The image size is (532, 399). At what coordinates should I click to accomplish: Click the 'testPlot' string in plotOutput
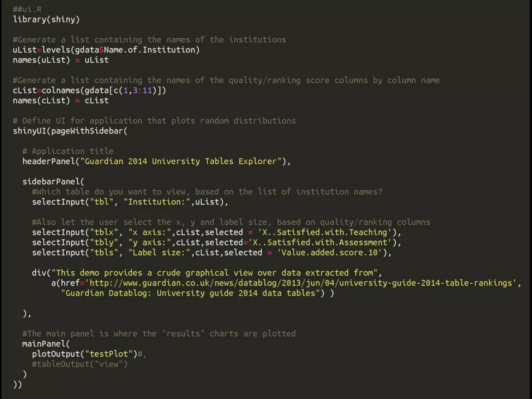click(x=109, y=354)
